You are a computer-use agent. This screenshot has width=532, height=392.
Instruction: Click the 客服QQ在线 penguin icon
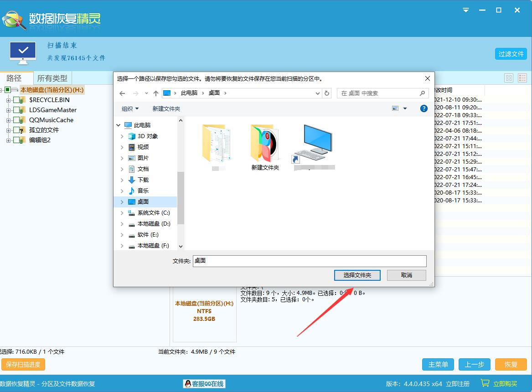pyautogui.click(x=187, y=384)
